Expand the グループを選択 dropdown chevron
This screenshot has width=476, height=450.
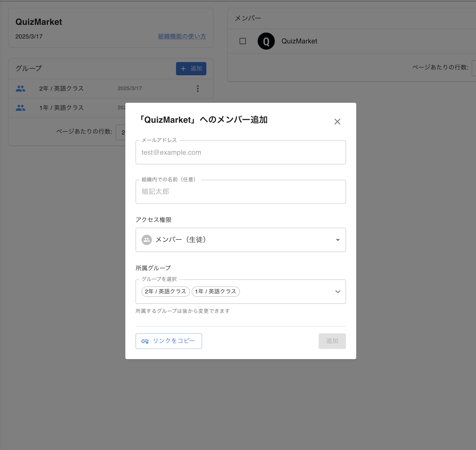pyautogui.click(x=338, y=292)
